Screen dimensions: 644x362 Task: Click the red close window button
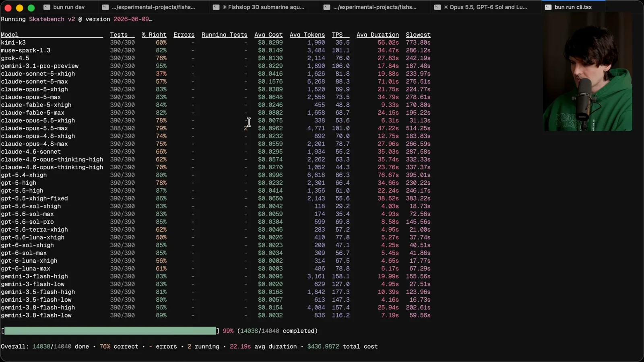[8, 8]
